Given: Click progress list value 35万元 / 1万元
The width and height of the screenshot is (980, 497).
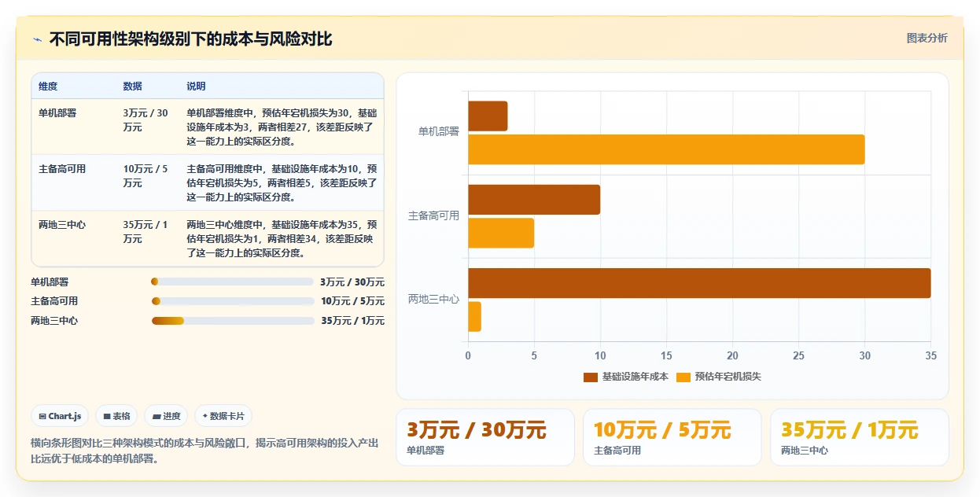Looking at the screenshot, I should pos(353,321).
